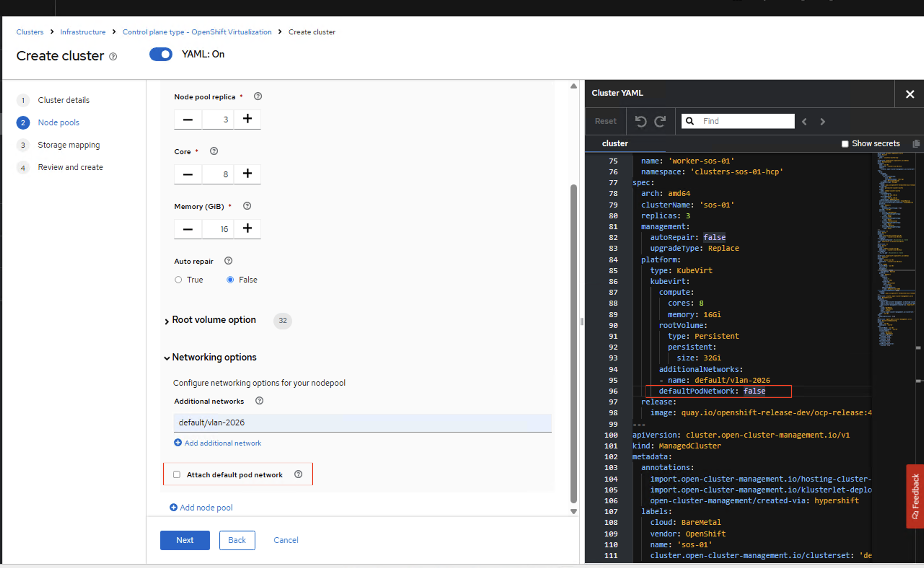Screen dimensions: 924x568
Task: Click previous search result arrow
Action: [x=804, y=121]
